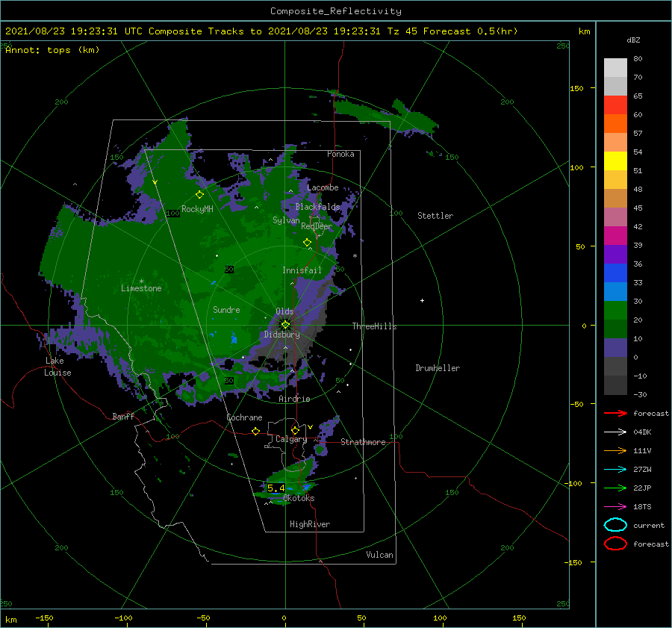Image resolution: width=672 pixels, height=628 pixels.
Task: Click the Strathmore label
Action: (363, 442)
